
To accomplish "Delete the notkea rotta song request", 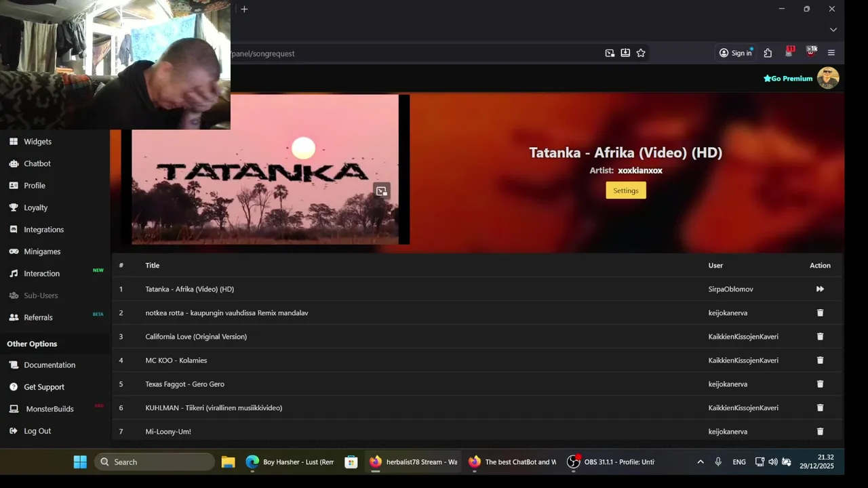I will [x=820, y=312].
